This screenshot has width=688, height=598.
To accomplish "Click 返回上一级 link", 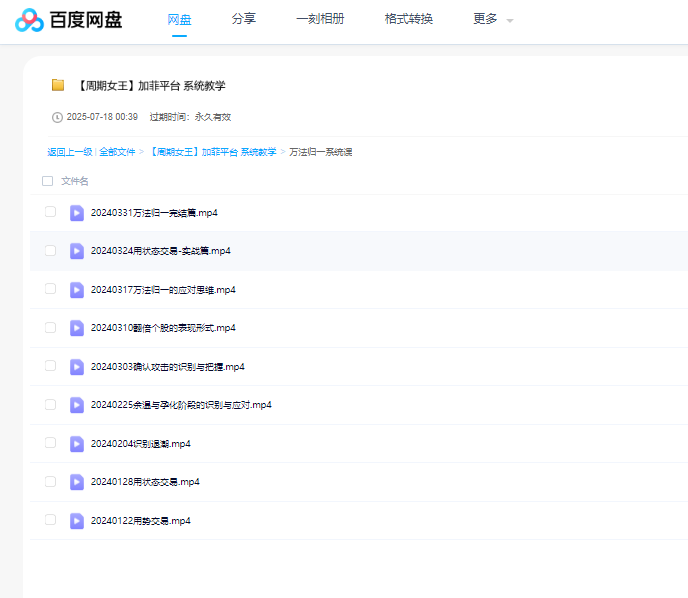I will point(69,152).
